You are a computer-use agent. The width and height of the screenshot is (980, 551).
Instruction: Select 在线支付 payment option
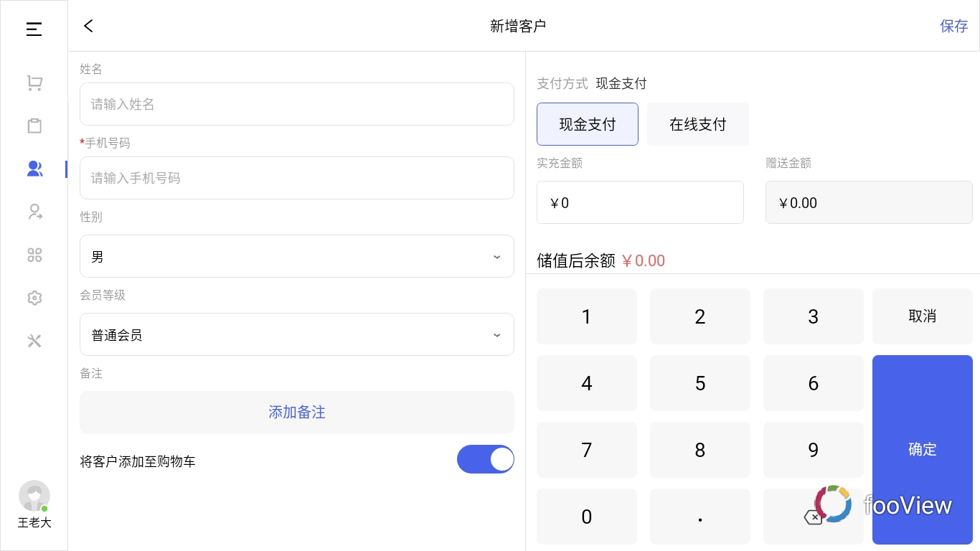coord(697,124)
